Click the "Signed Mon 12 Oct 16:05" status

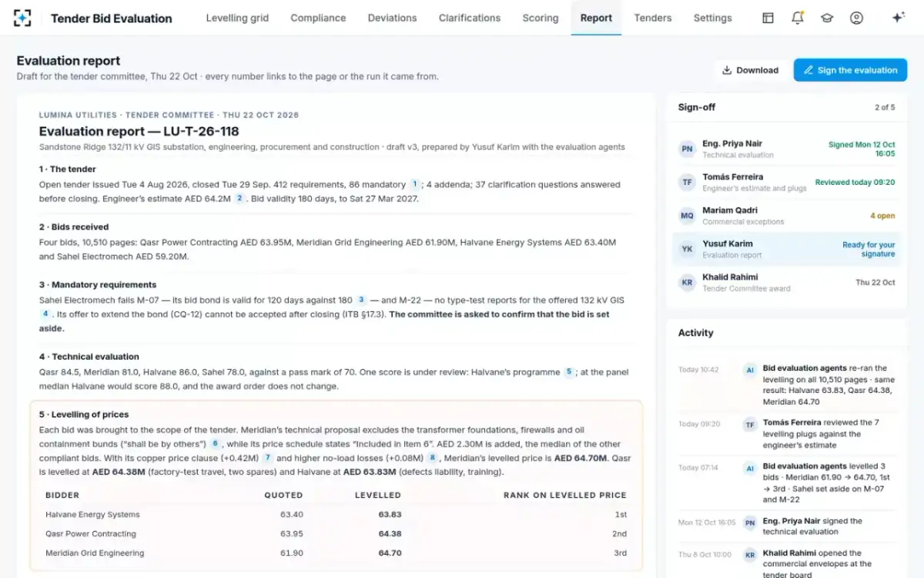(x=862, y=149)
